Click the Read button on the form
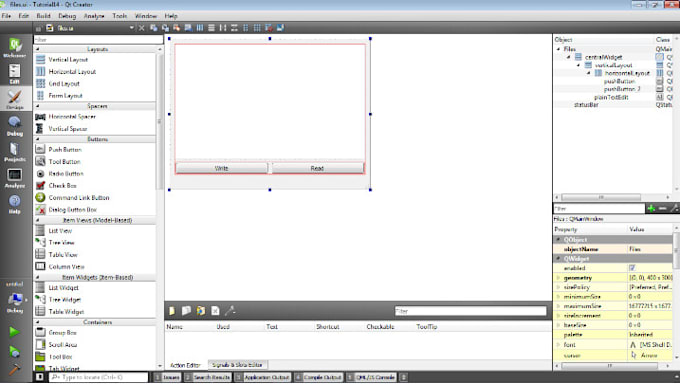Viewport: 680px width, 384px height. coord(317,168)
